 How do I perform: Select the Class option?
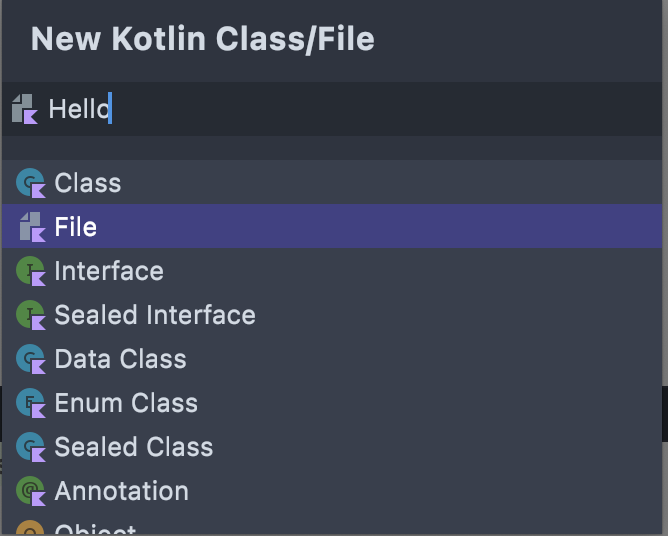tap(332, 183)
